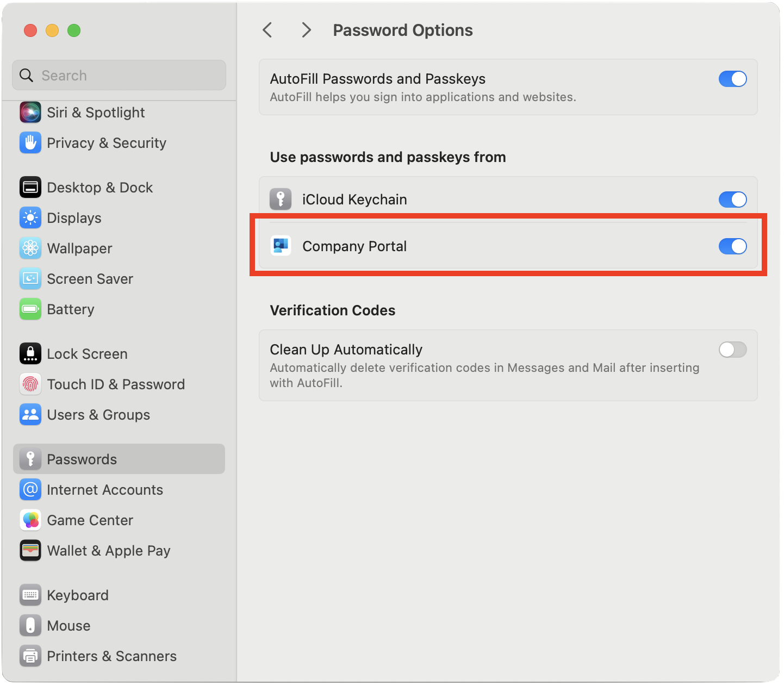Open Internet Accounts in the sidebar

coord(105,490)
